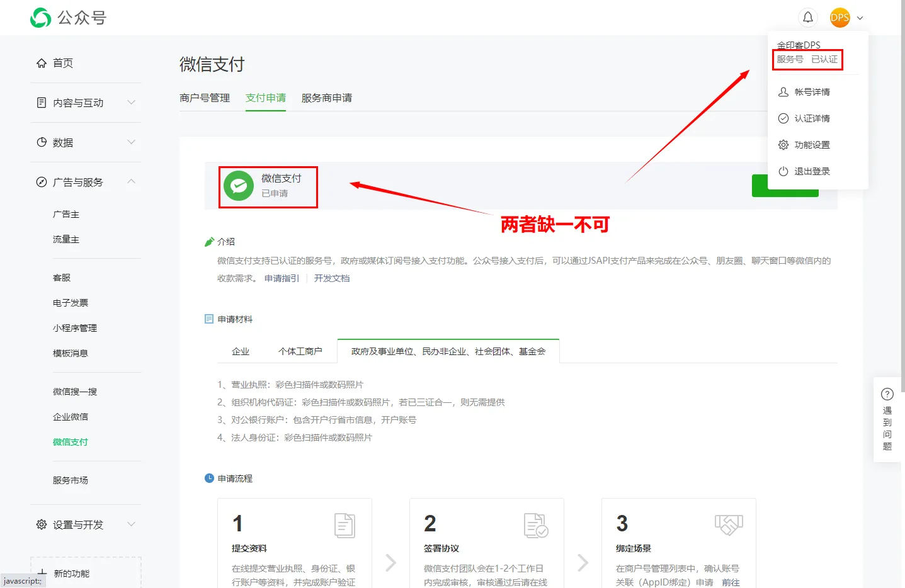Select the 个体工商户 materials tab

(x=300, y=351)
